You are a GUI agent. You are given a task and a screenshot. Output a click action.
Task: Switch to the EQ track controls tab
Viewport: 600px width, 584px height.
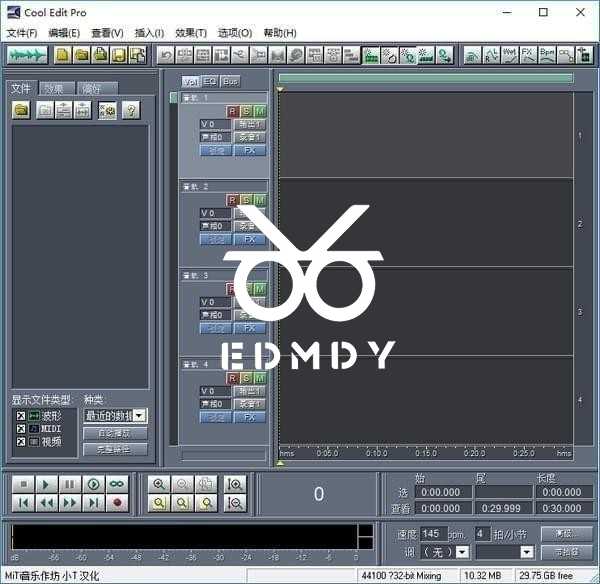[210, 81]
